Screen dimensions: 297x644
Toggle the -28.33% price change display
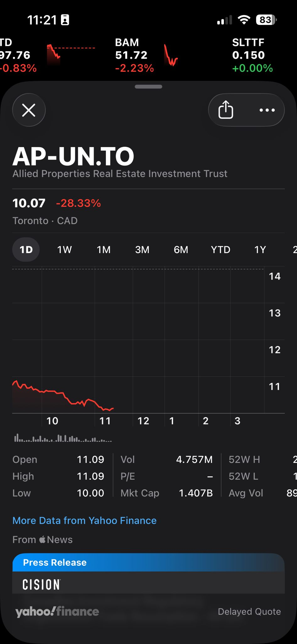pos(78,203)
